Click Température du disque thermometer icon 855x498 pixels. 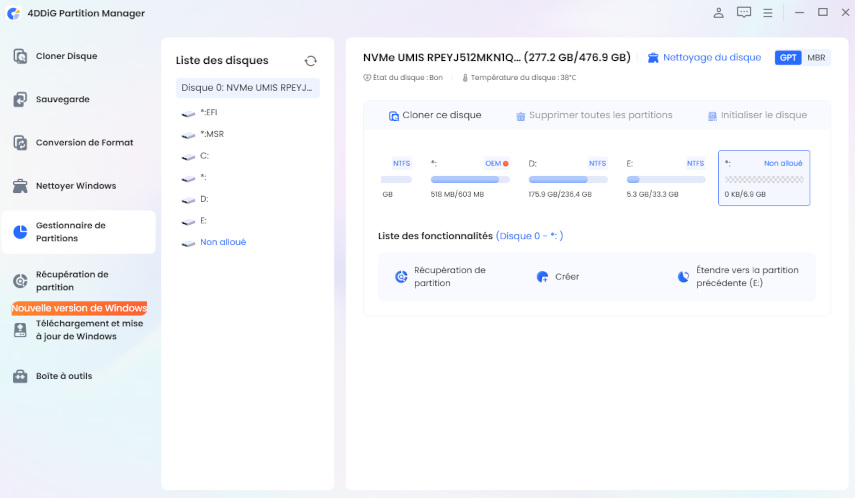(465, 78)
